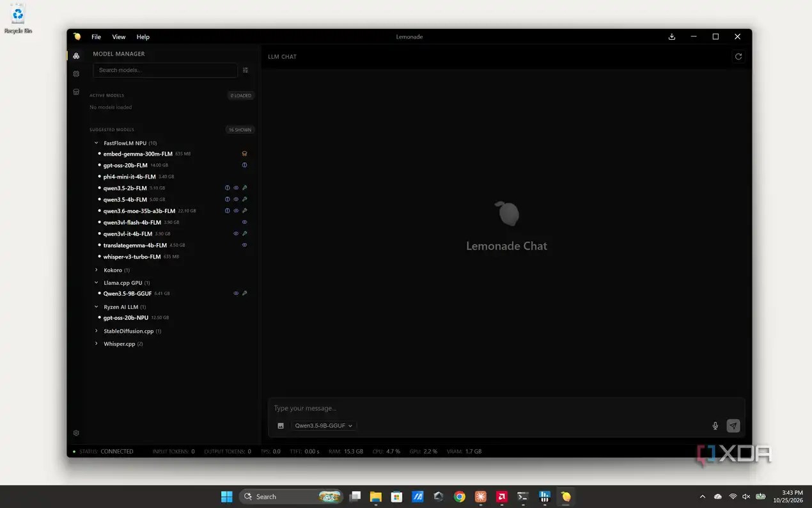812x508 pixels.
Task: Attach an image to the message
Action: [x=280, y=426]
